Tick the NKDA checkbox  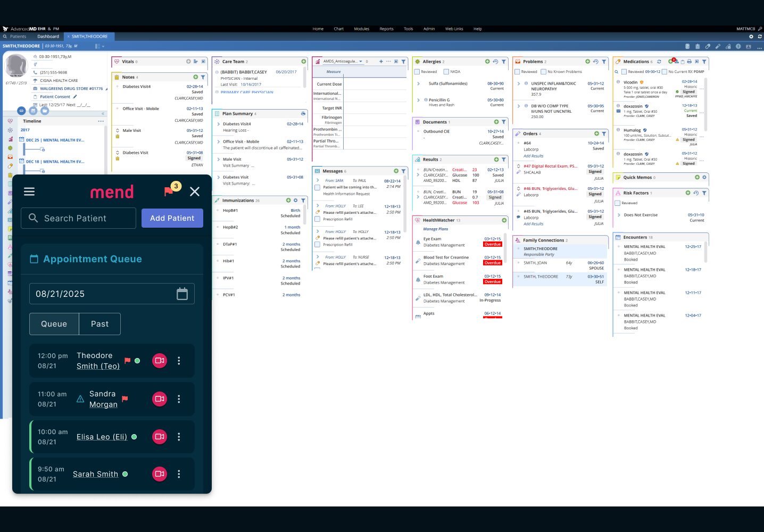(x=446, y=72)
